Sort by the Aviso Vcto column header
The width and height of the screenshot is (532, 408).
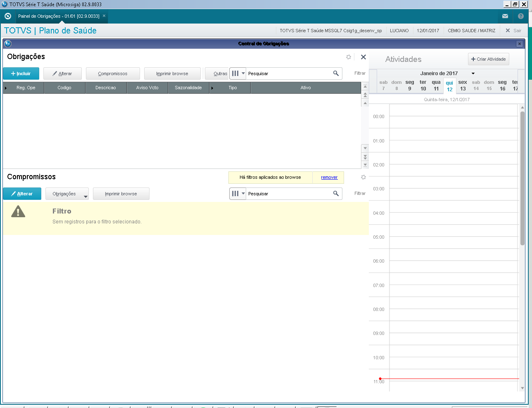click(147, 88)
